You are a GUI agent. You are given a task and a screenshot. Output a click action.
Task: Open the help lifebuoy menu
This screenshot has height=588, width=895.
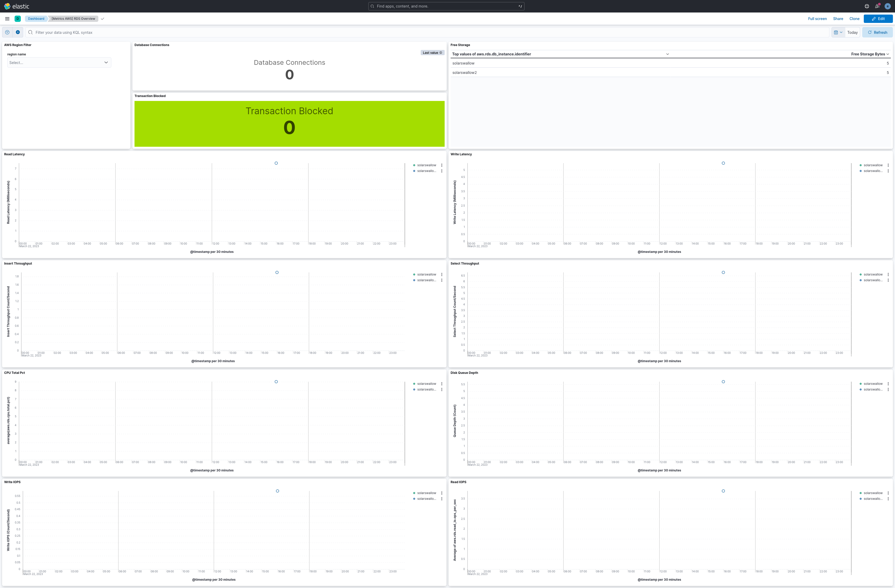(x=867, y=7)
